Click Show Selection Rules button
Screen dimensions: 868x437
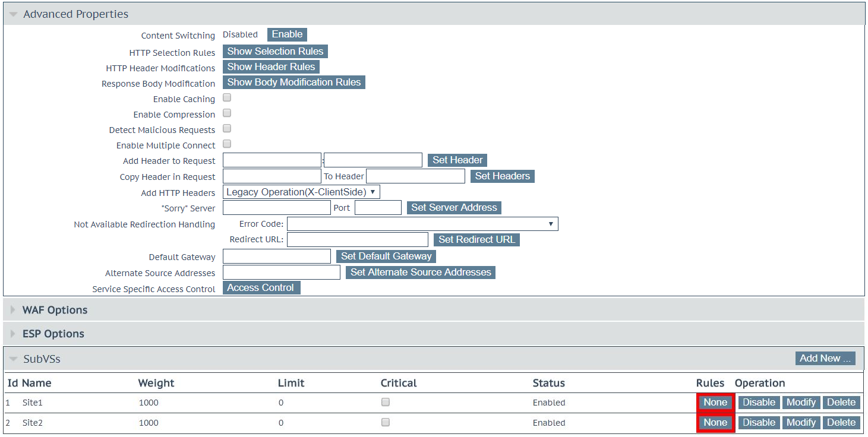click(x=275, y=51)
